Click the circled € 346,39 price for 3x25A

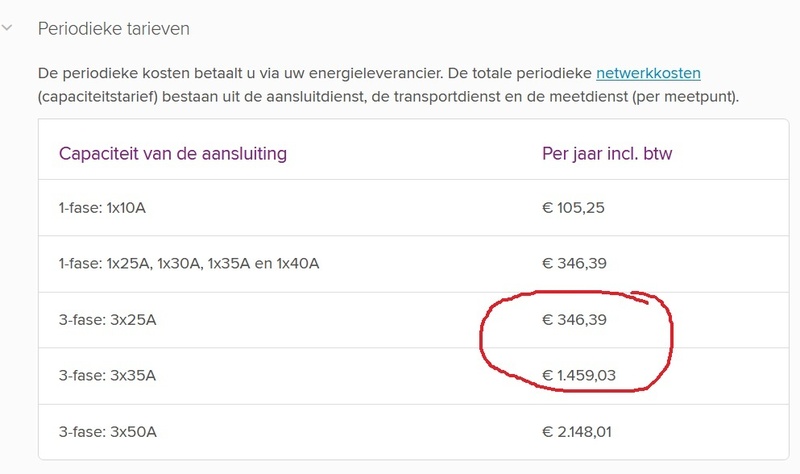click(574, 320)
